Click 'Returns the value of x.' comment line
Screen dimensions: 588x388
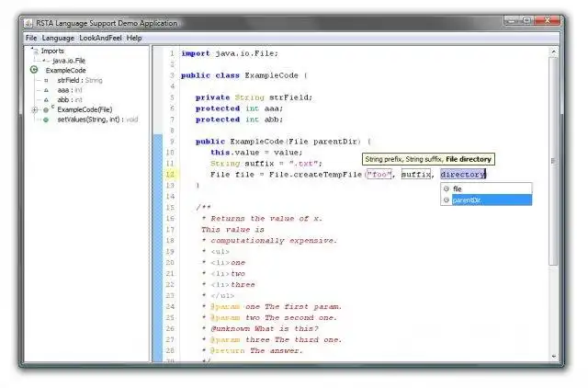(266, 219)
